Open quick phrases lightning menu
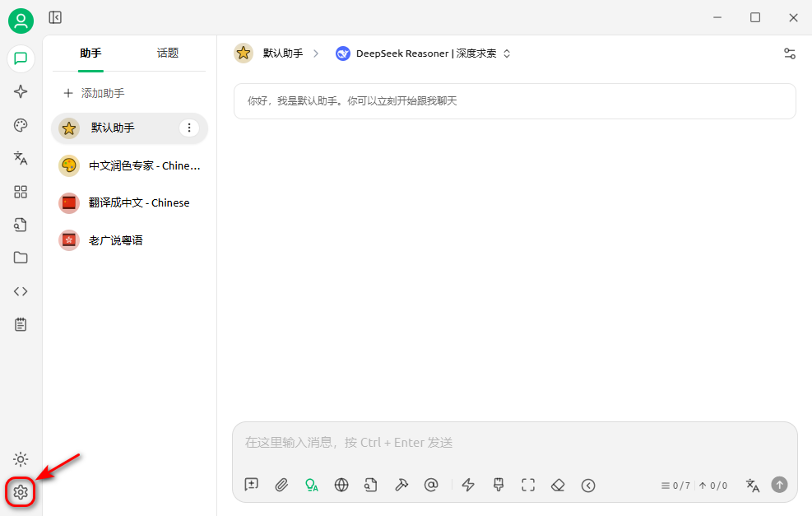This screenshot has height=516, width=812. click(x=468, y=485)
